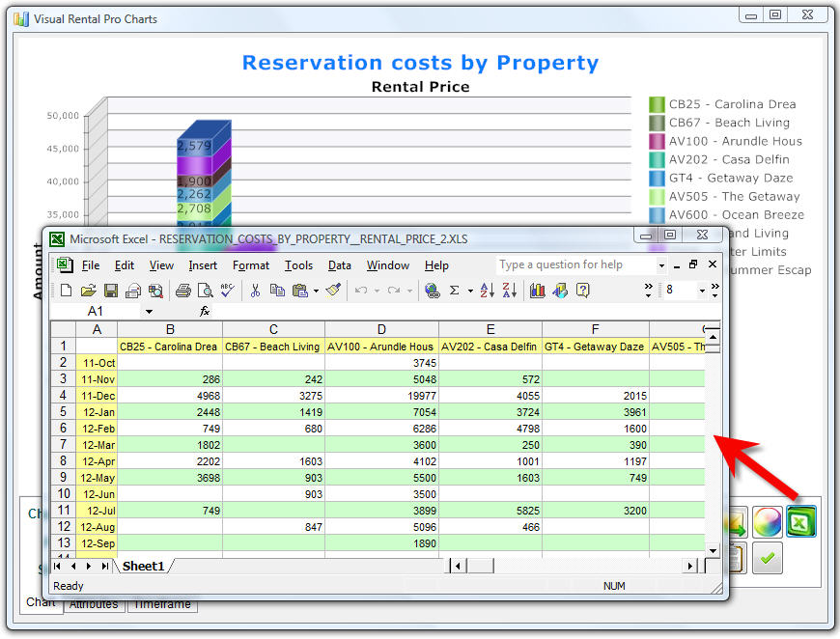Image resolution: width=840 pixels, height=639 pixels.
Task: Run the ABC spelling check icon
Action: pos(227,291)
